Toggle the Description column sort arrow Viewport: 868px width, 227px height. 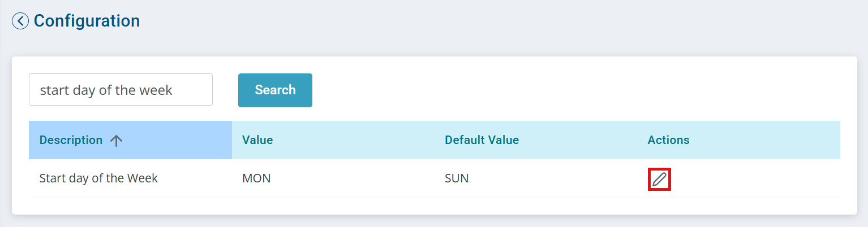(116, 141)
